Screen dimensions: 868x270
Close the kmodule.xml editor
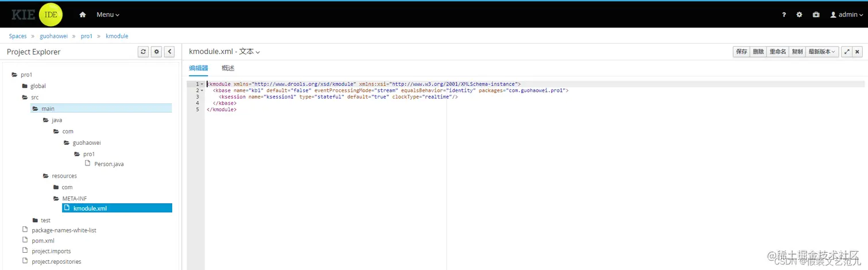(858, 52)
